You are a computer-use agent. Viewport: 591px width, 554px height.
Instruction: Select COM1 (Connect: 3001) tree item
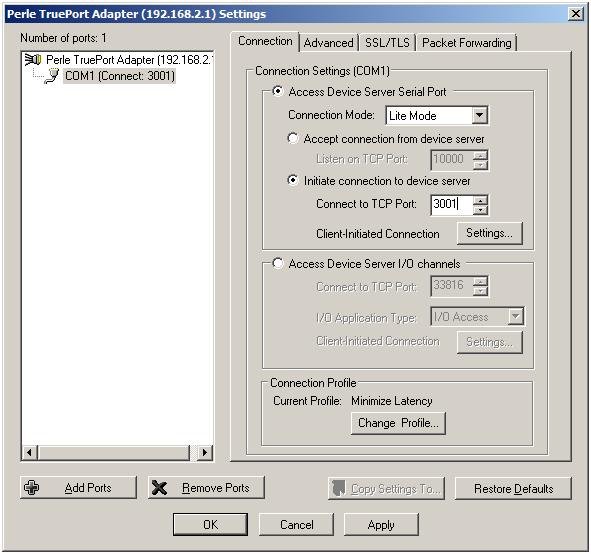click(119, 76)
